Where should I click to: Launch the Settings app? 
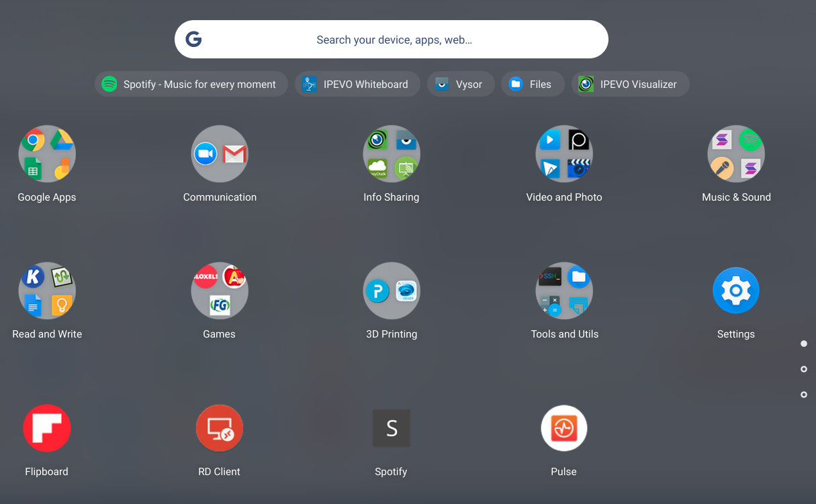tap(736, 291)
